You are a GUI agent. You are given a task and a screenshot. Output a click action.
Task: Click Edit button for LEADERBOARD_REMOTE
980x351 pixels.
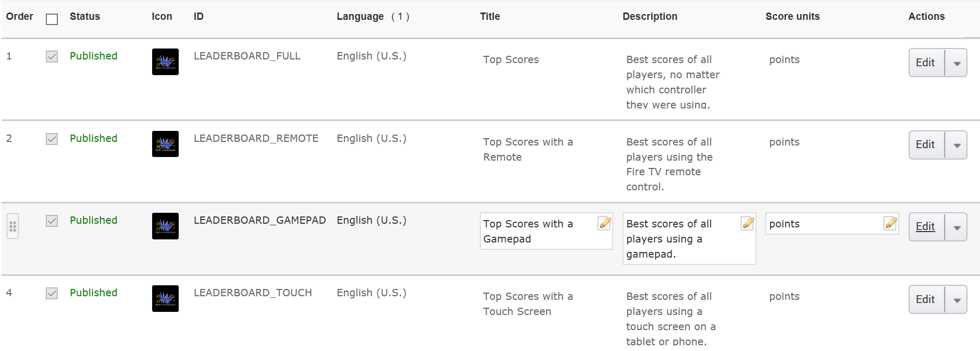click(925, 144)
